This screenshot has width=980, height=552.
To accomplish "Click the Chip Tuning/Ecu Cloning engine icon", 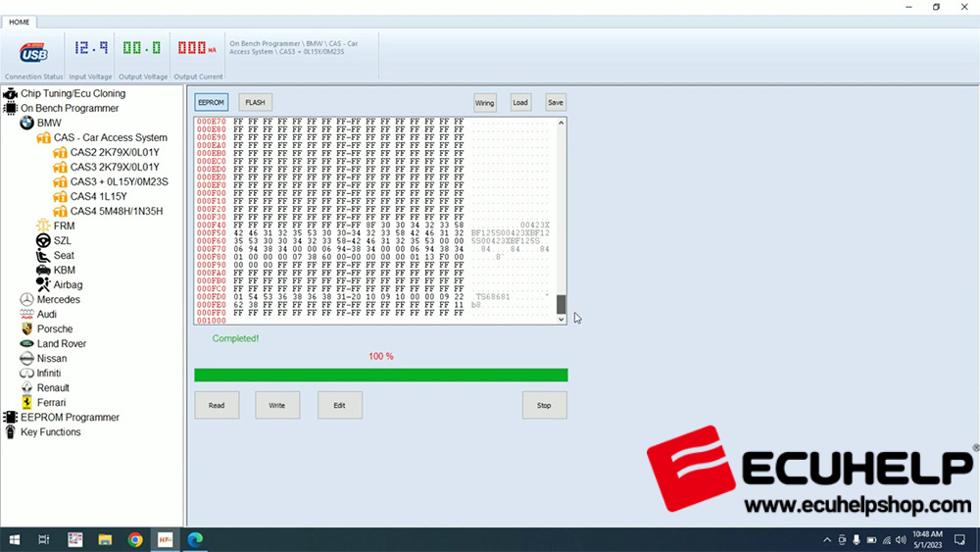I will (10, 94).
